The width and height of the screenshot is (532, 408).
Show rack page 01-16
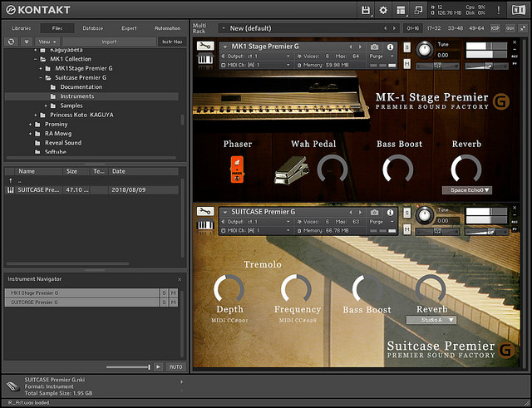(412, 28)
